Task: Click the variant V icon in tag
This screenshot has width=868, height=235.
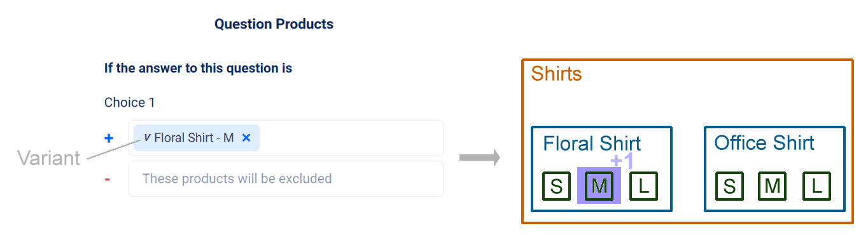Action: pos(147,137)
